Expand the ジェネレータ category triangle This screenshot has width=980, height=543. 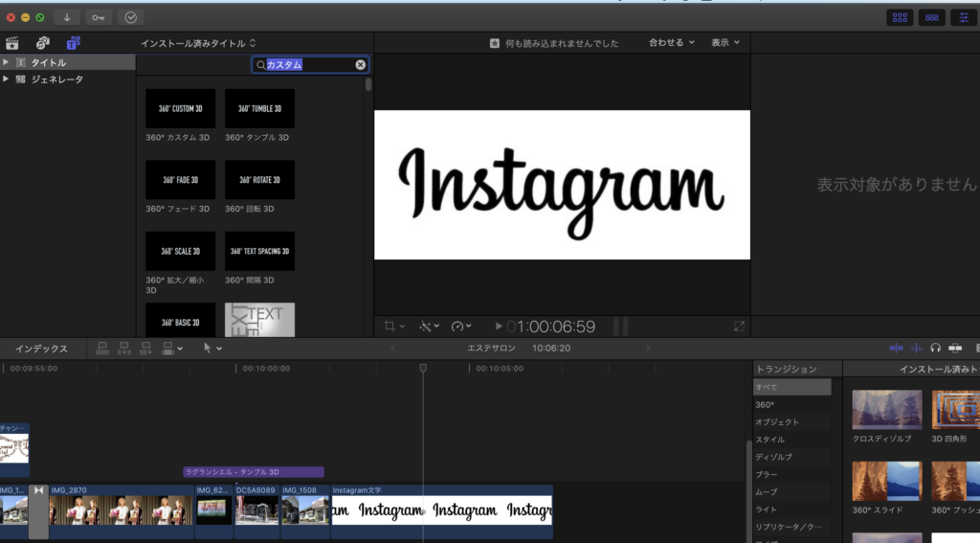pos(6,79)
